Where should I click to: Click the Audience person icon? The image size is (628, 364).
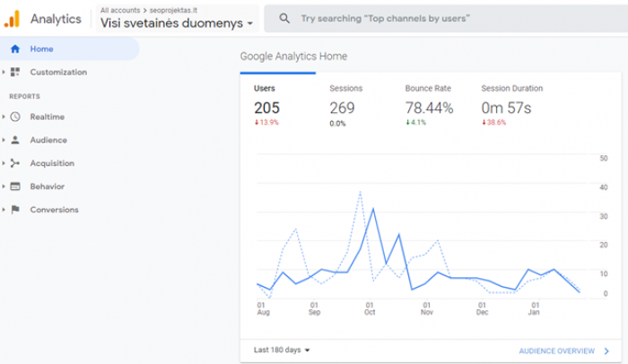[15, 140]
